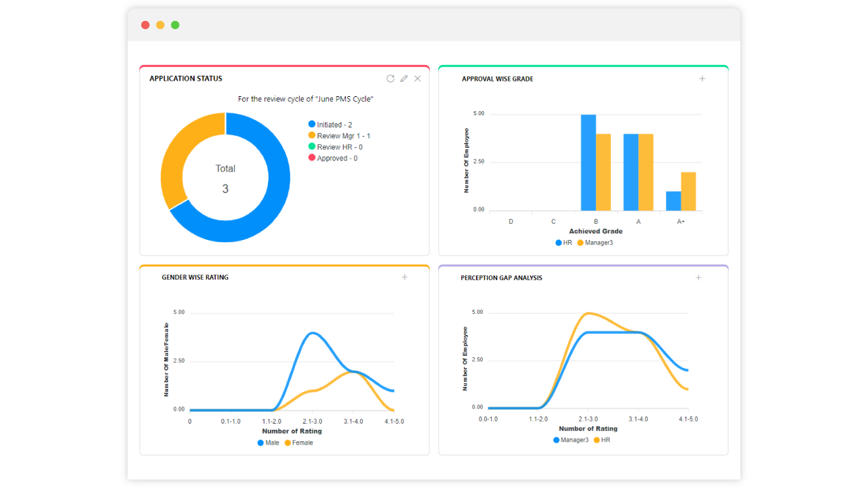Screen dimensions: 868x488
Task: Refresh the Application Status widget
Action: coord(390,79)
